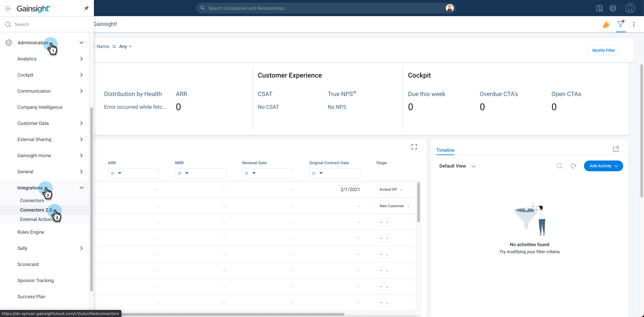Open Company Intelligence menu item
Image resolution: width=644 pixels, height=317 pixels.
pyautogui.click(x=40, y=107)
